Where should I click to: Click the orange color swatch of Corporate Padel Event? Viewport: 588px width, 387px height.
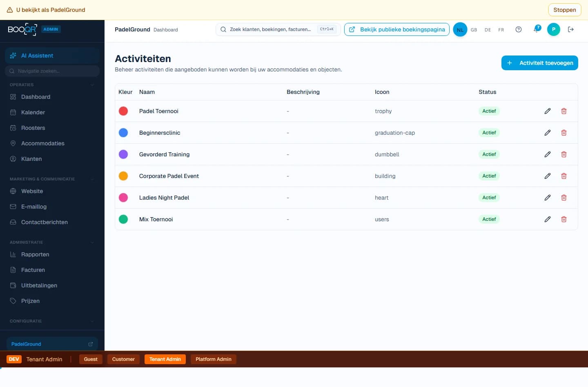coord(124,176)
